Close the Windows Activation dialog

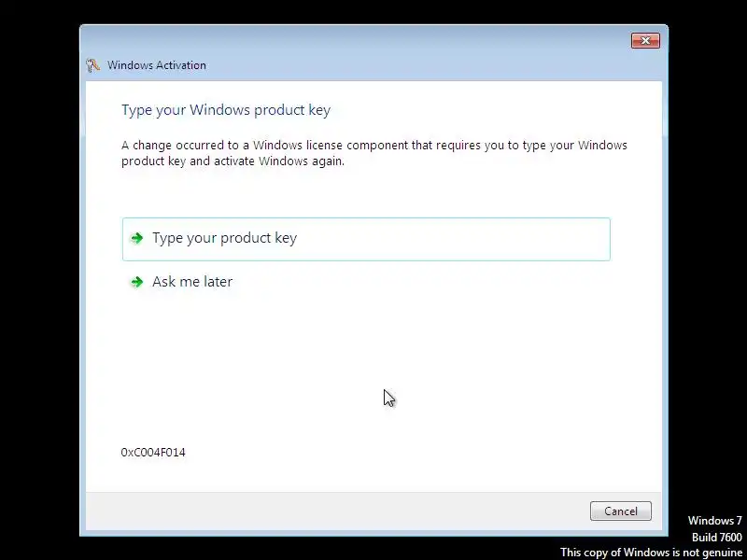pos(645,41)
